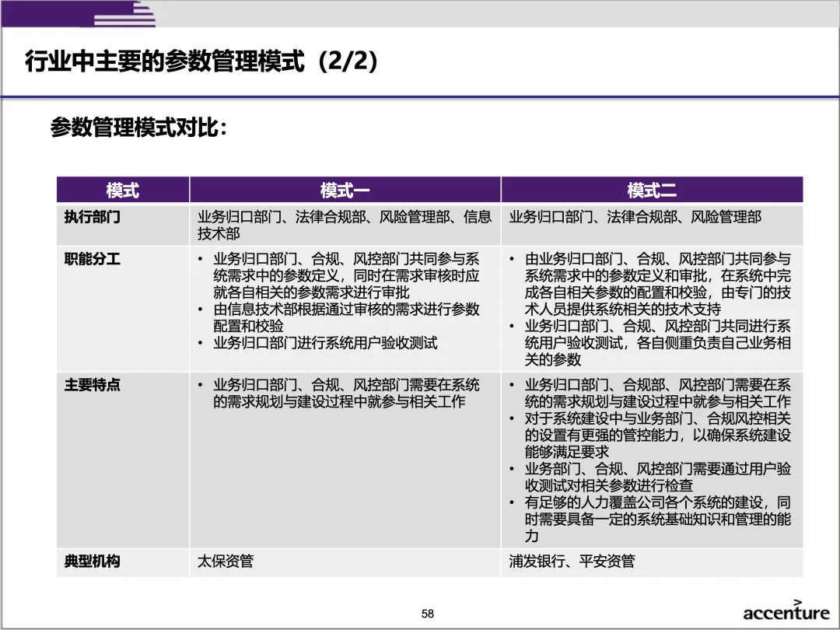Click bullet starting 有足够的人力覆盖公司各个系统
Screen dimensions: 840x630
coord(650,519)
